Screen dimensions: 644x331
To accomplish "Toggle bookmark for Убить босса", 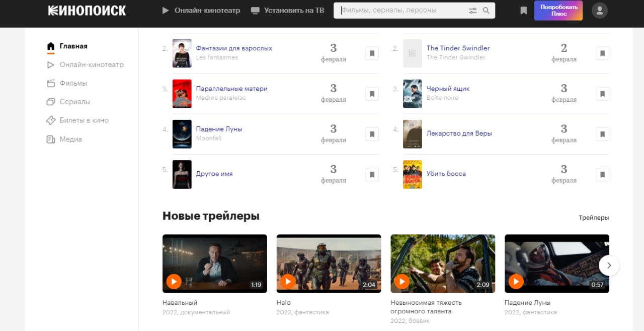I will [602, 175].
